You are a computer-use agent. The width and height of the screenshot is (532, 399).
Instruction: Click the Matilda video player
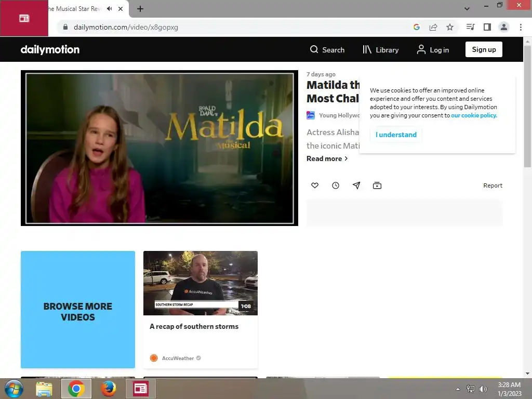(x=159, y=148)
